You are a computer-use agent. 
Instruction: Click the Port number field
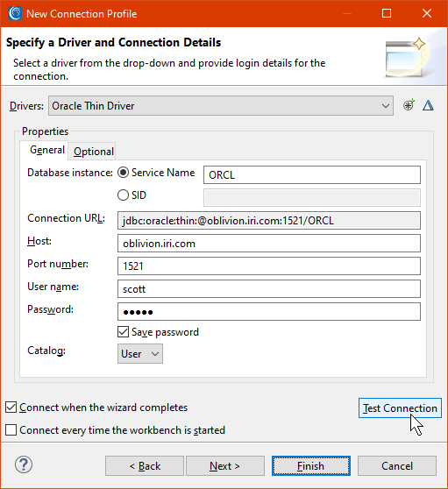(x=269, y=266)
